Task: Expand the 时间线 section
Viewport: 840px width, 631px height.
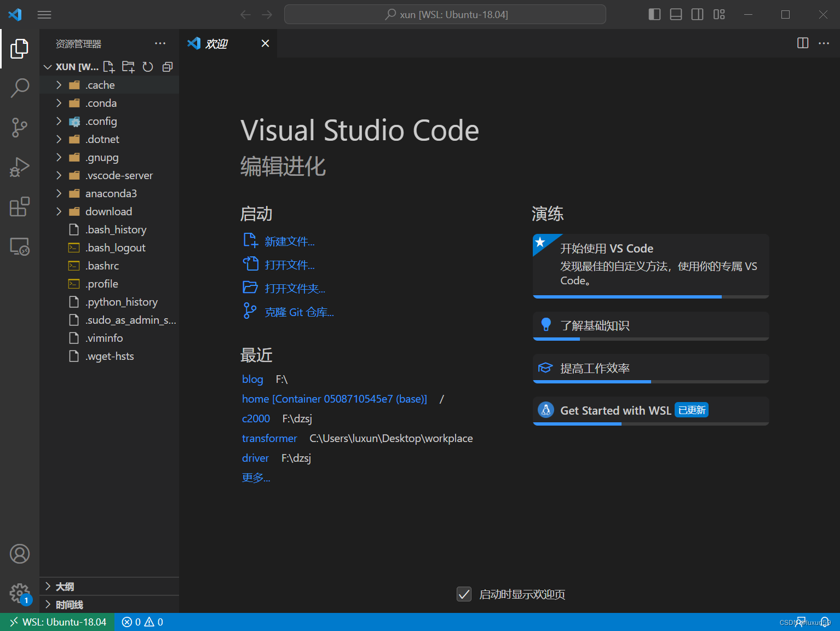Action: 69,604
